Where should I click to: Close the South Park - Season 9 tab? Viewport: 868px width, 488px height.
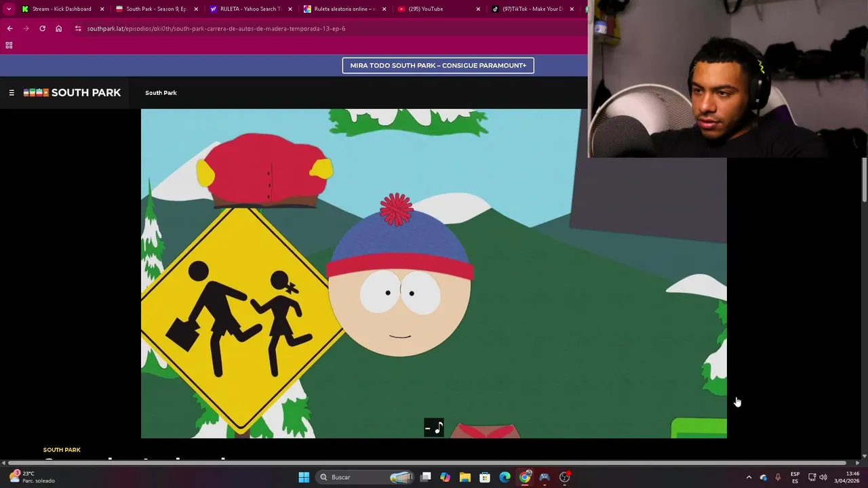click(x=196, y=9)
